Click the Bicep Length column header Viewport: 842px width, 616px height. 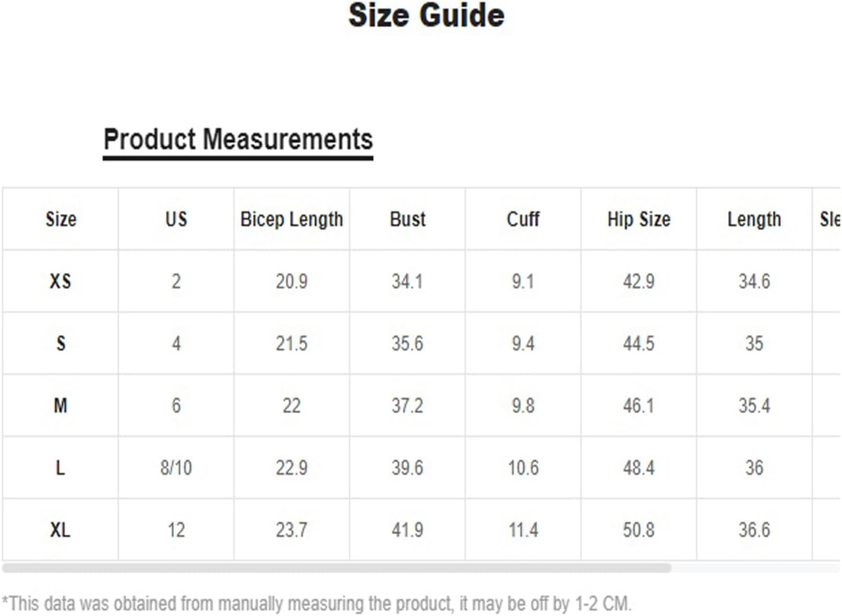(x=291, y=219)
